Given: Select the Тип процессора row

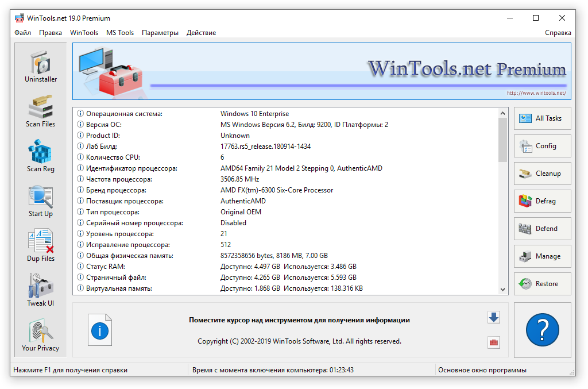Looking at the screenshot, I should pos(287,212).
